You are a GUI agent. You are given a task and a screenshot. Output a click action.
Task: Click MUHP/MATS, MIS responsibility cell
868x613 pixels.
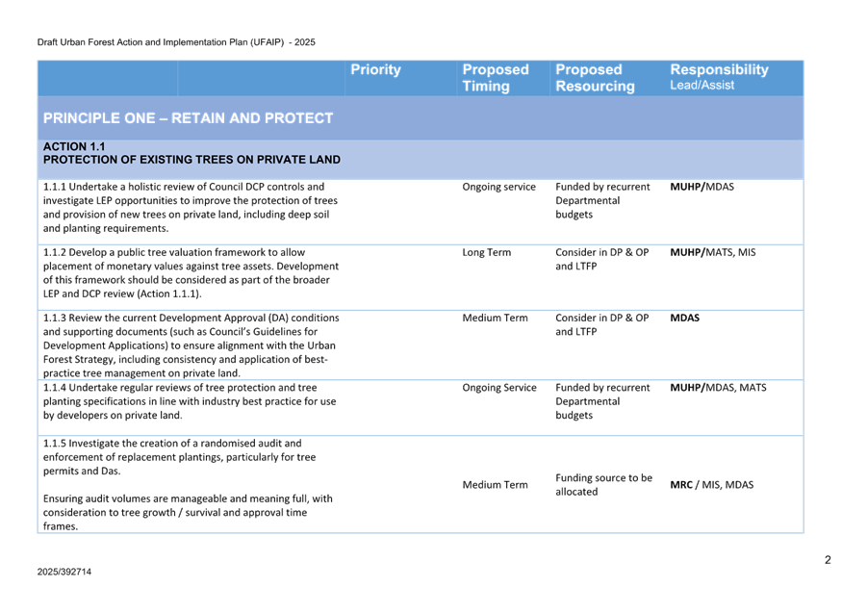(x=712, y=253)
